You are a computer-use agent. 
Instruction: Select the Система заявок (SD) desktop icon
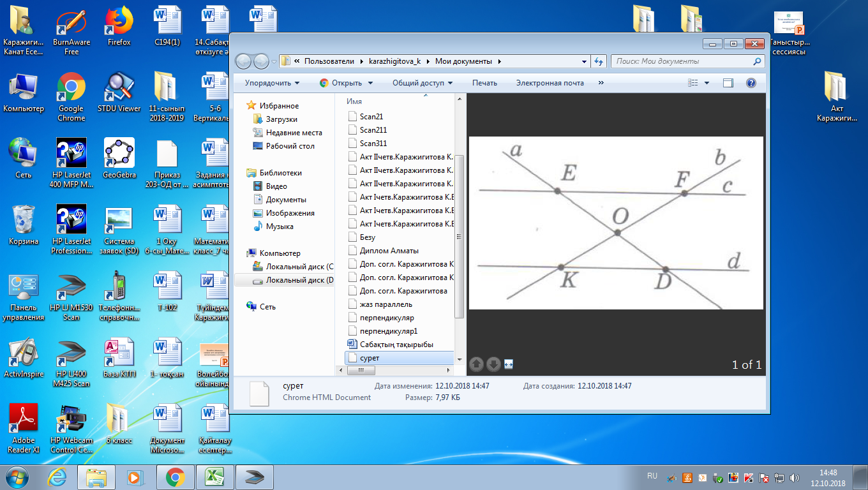click(x=119, y=230)
